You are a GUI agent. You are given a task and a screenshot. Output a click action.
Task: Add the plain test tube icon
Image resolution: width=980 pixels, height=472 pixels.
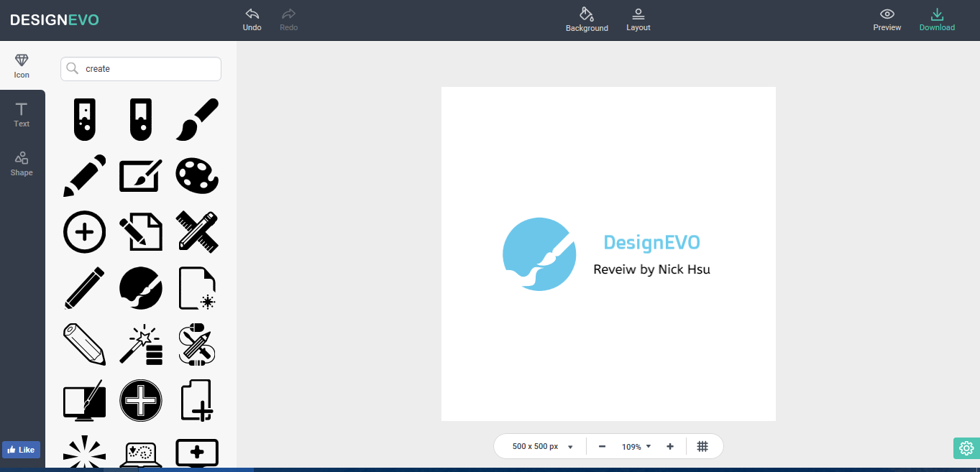[x=141, y=119]
